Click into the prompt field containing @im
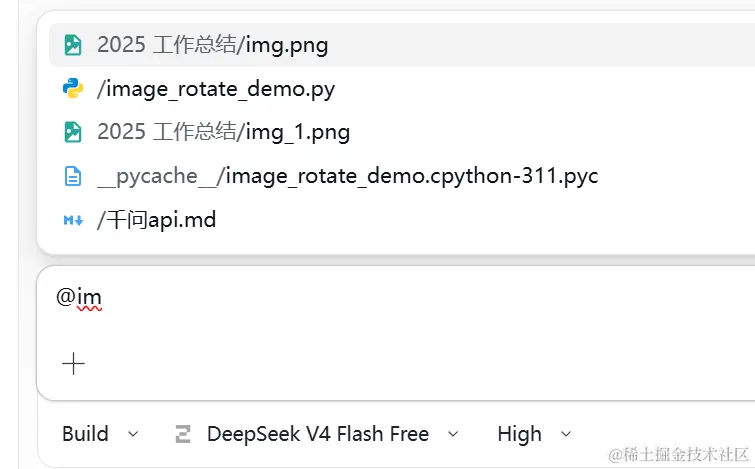Viewport: 755px width, 469px height. 396,306
